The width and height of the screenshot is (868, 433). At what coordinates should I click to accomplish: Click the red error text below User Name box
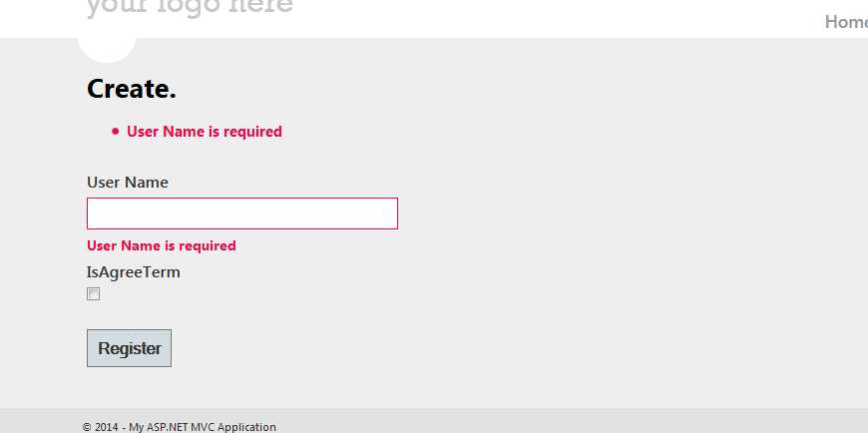[162, 245]
